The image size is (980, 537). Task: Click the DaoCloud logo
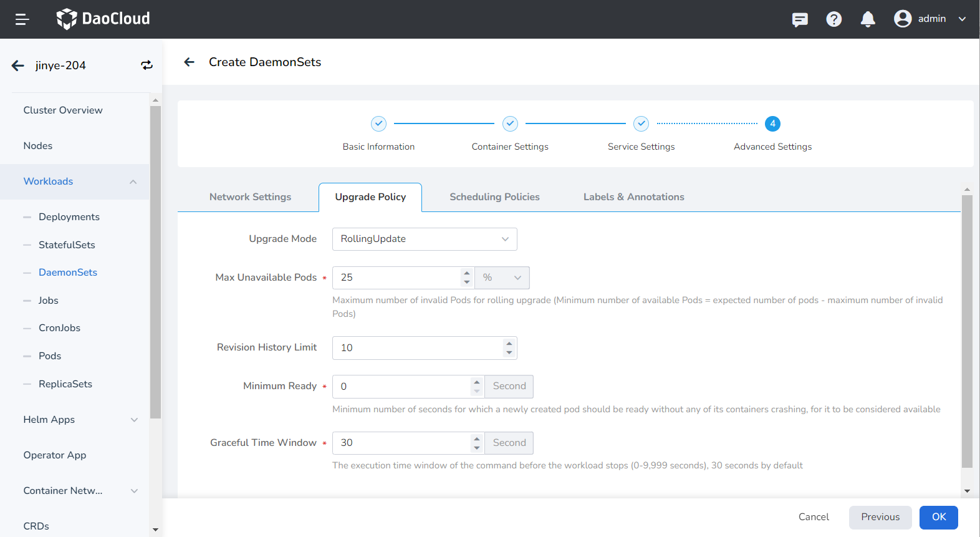click(103, 19)
